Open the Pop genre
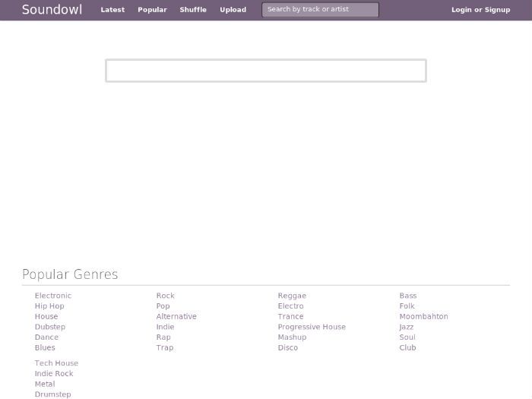The width and height of the screenshot is (532, 399). pos(163,306)
